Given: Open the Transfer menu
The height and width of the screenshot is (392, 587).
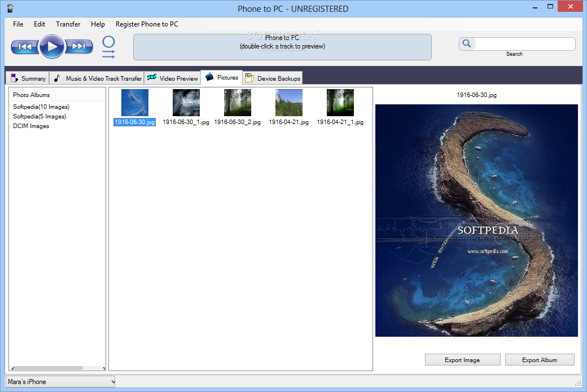Looking at the screenshot, I should coord(68,24).
